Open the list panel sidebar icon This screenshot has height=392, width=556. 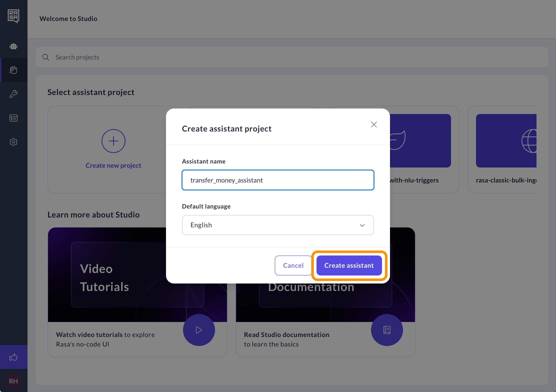[x=13, y=118]
